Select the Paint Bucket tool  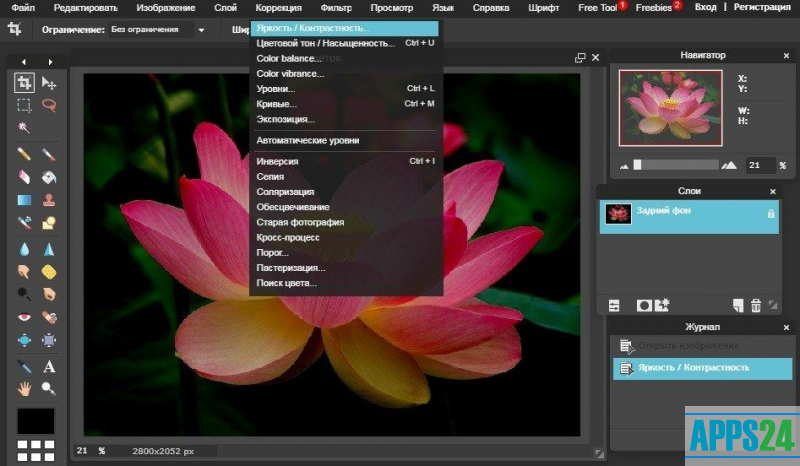point(49,177)
